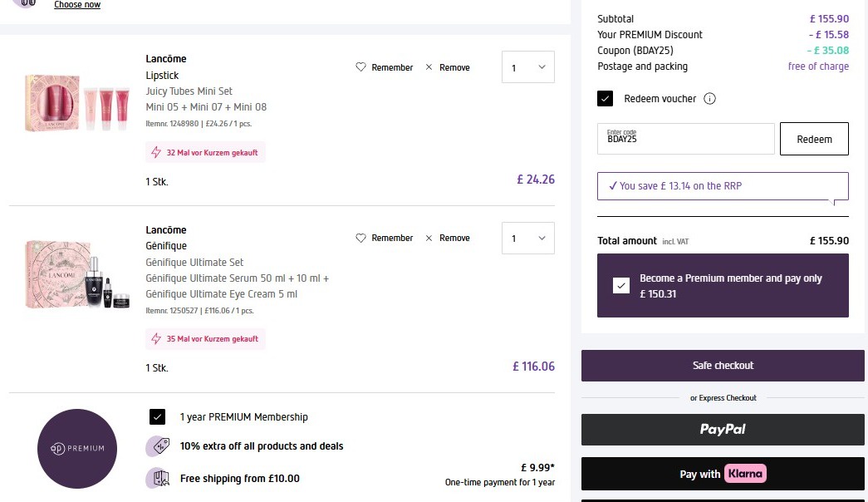
Task: Click the voucher code input field
Action: [685, 139]
